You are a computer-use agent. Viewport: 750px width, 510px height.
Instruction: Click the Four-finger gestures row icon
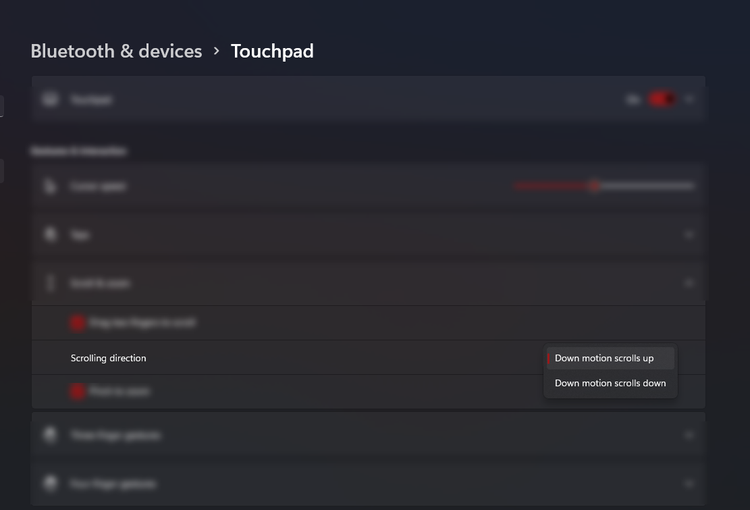50,483
